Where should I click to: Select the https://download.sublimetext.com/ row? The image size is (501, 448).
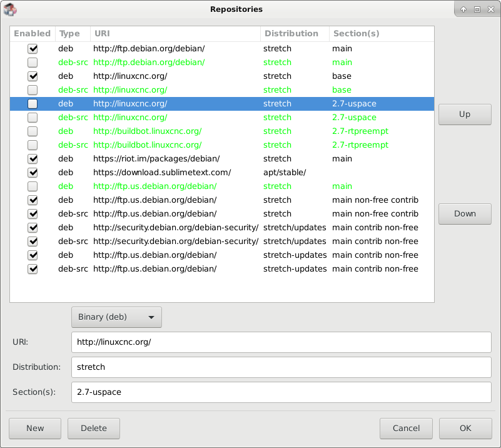click(162, 173)
